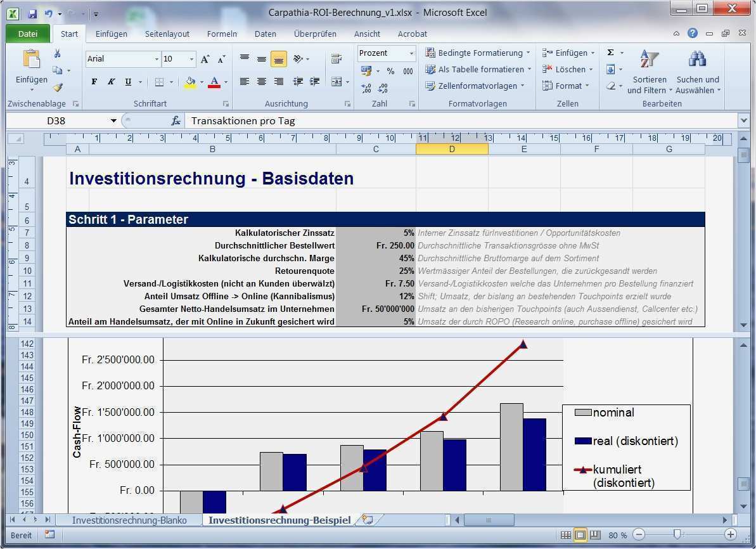This screenshot has width=756, height=549.
Task: Click the Suchen und Auswählen binoculars
Action: pos(697,72)
